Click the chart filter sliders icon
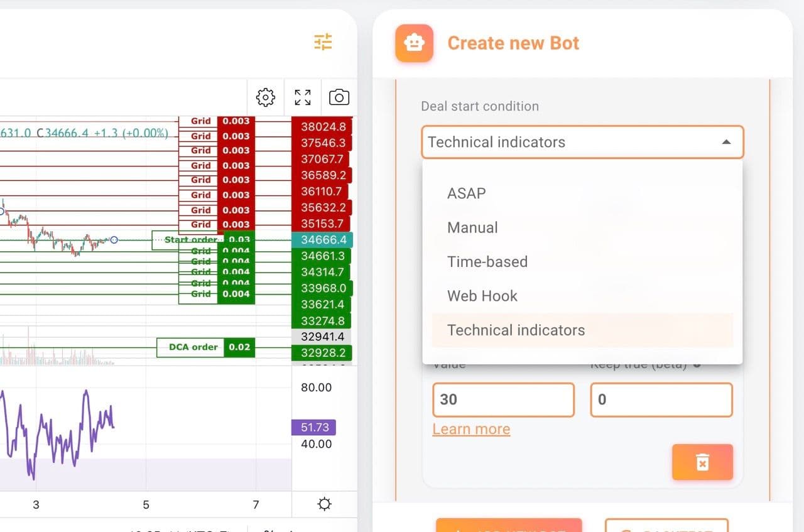Screen dimensions: 804x532 [323, 42]
